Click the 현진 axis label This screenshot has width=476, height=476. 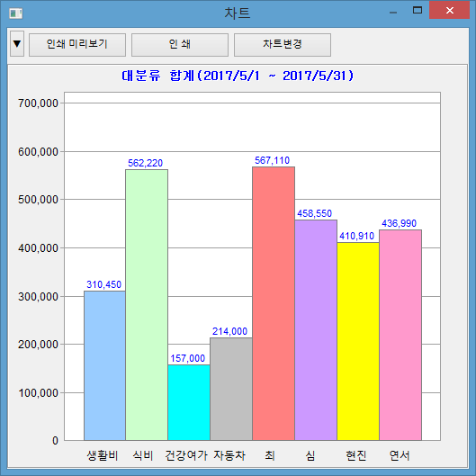356,455
